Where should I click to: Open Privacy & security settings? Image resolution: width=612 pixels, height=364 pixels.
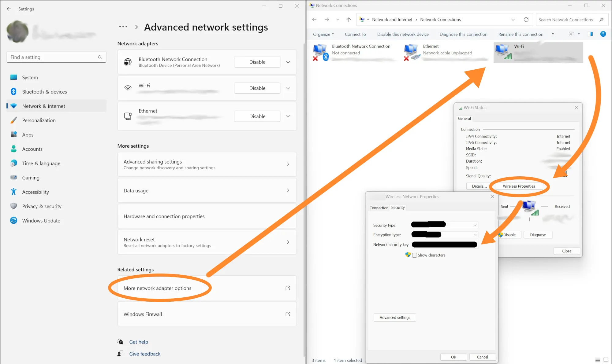[x=42, y=206]
